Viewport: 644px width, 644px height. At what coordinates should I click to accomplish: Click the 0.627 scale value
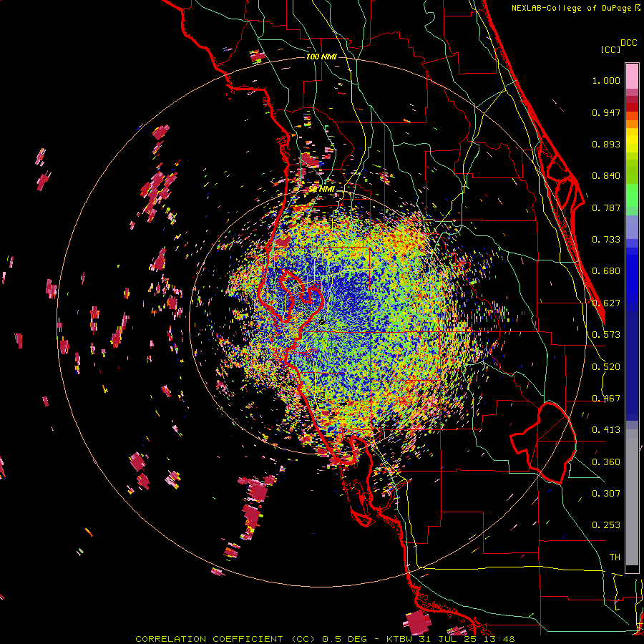tap(606, 303)
